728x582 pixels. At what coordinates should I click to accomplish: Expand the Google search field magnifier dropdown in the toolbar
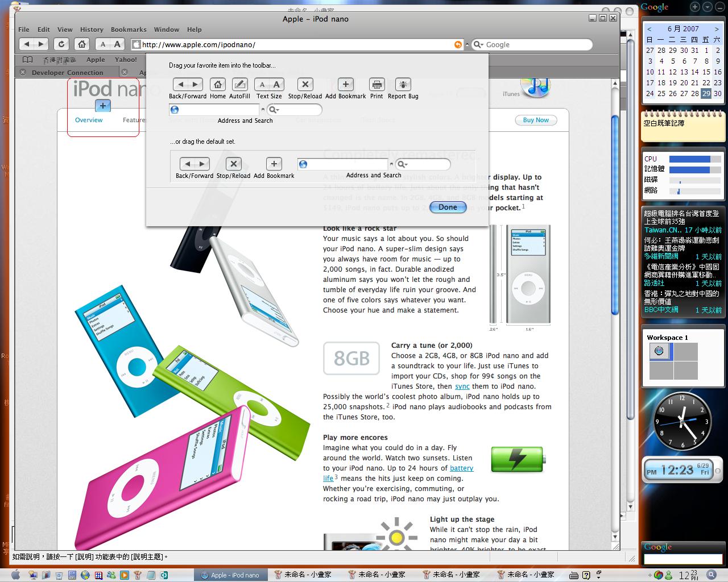point(478,45)
